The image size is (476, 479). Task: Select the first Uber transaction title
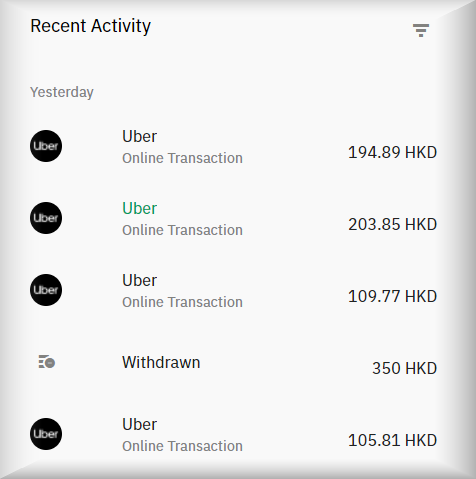139,137
